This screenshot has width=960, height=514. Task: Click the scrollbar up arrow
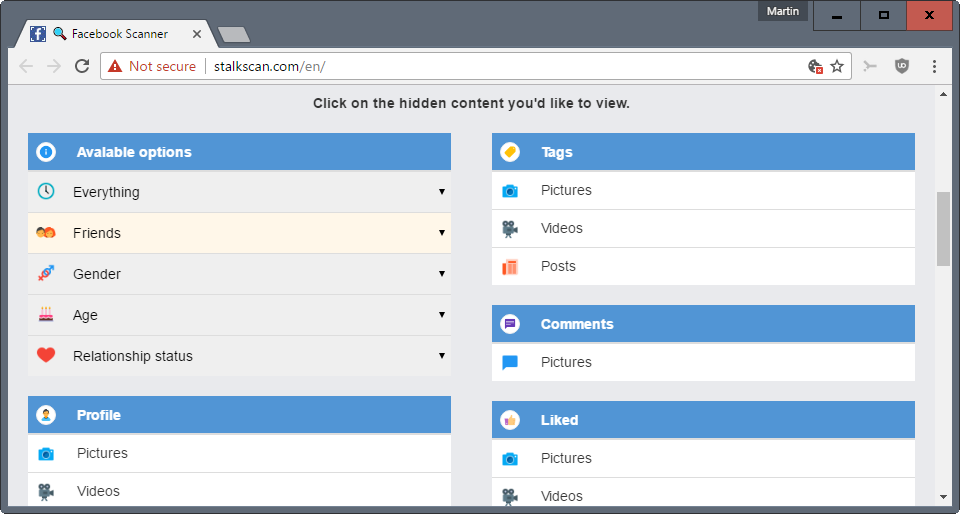coord(943,94)
